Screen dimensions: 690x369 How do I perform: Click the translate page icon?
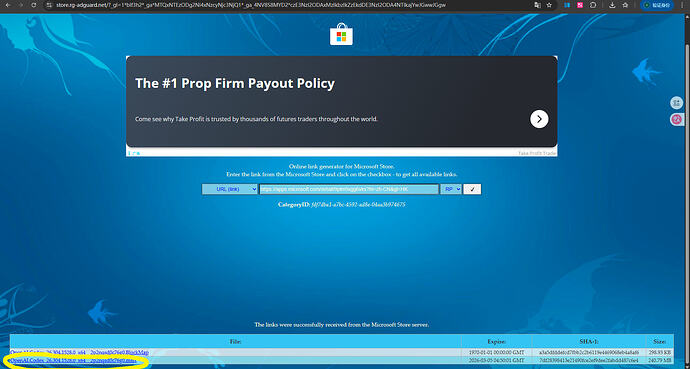[537, 5]
